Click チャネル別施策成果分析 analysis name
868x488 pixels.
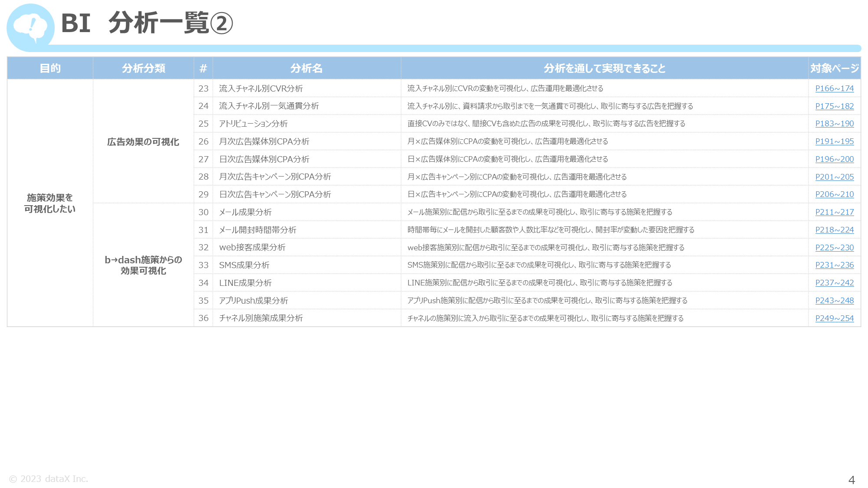point(261,318)
